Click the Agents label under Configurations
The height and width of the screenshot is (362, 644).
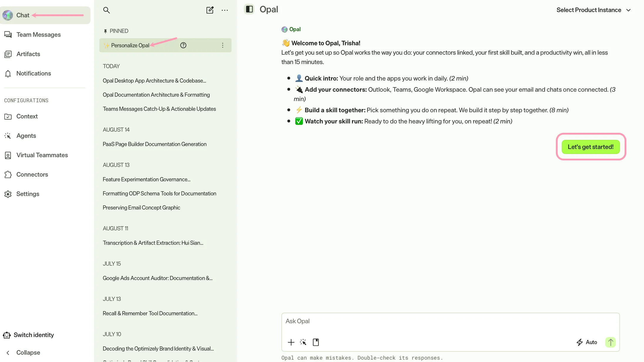(x=26, y=136)
